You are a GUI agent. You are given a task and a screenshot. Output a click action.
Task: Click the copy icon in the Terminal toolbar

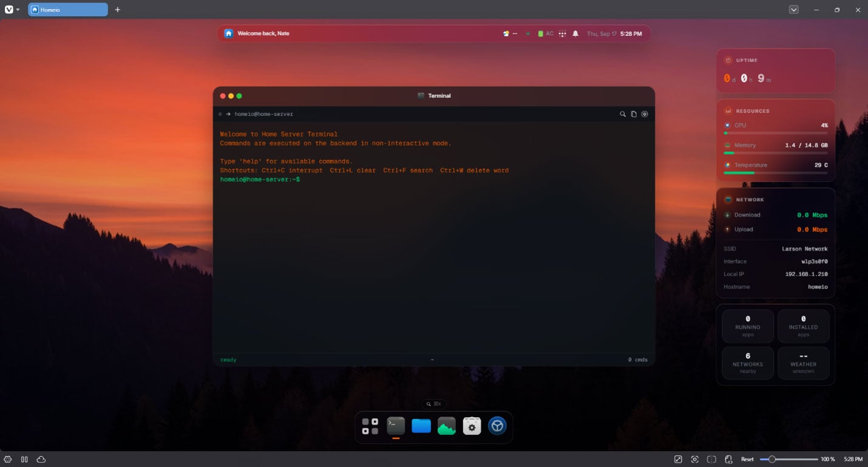[634, 114]
